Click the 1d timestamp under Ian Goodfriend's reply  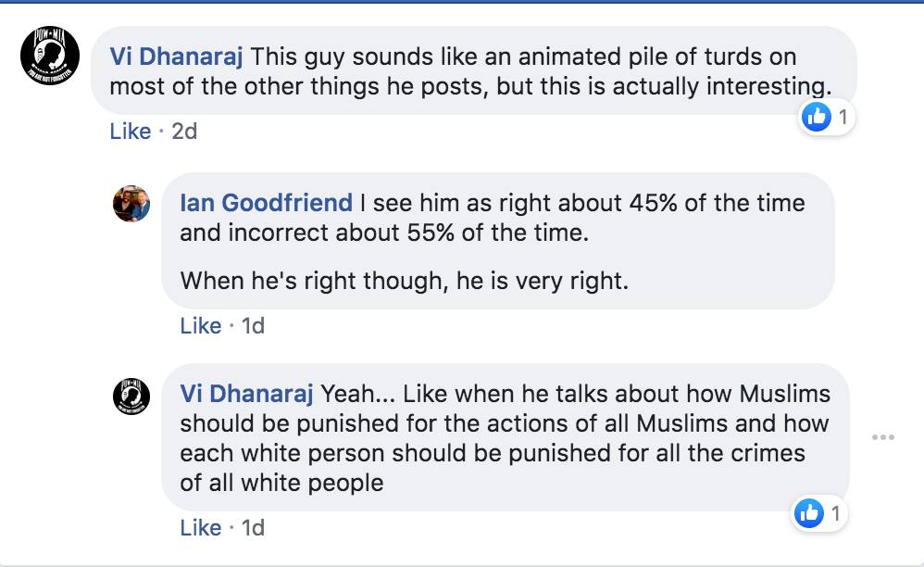pyautogui.click(x=253, y=326)
